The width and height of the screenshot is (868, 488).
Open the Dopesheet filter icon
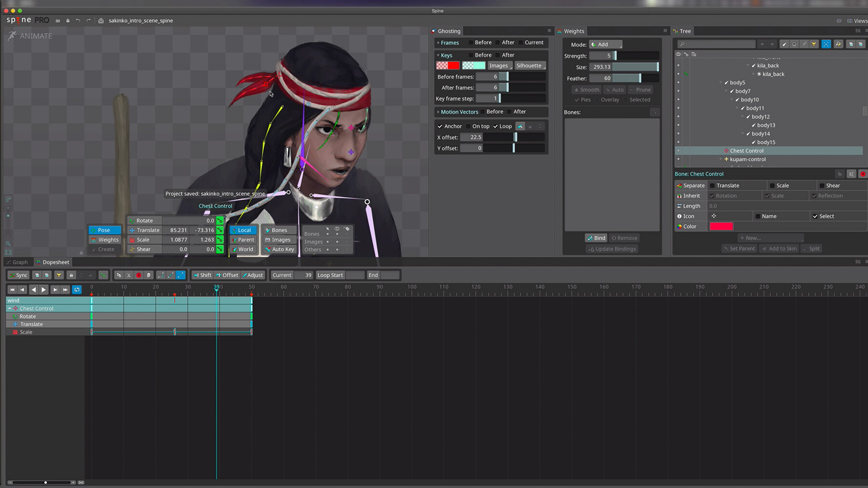(59, 275)
